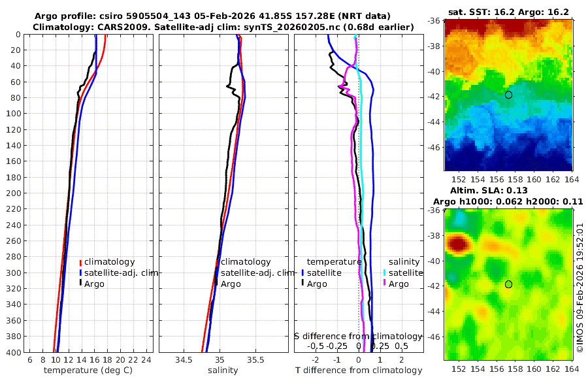The height and width of the screenshot is (379, 588).
Task: Click the IMOS copyright timestamp text
Action: 580,288
